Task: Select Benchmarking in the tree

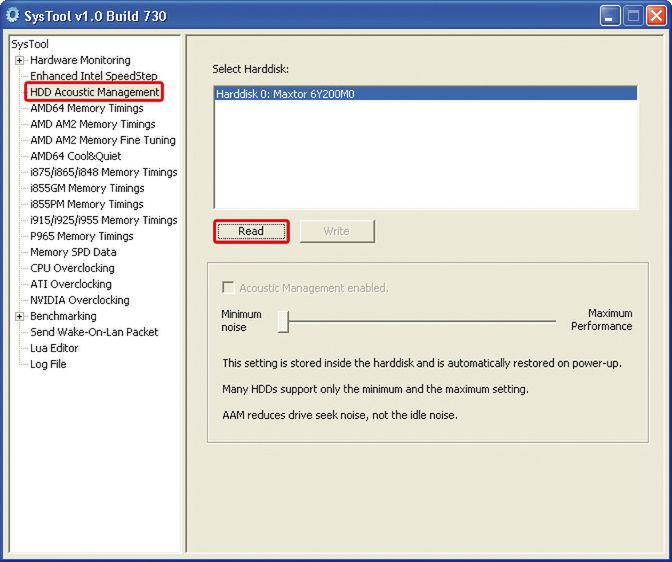Action: [63, 316]
